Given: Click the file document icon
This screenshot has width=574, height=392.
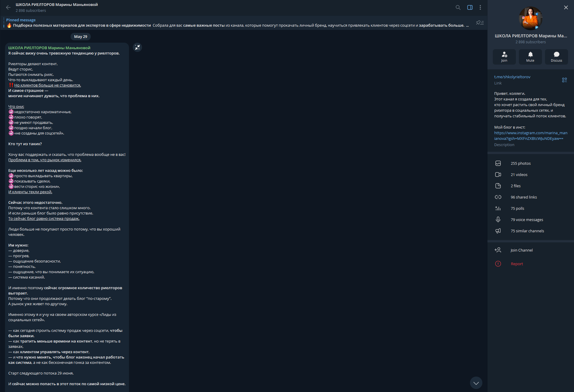Looking at the screenshot, I should click(x=498, y=186).
